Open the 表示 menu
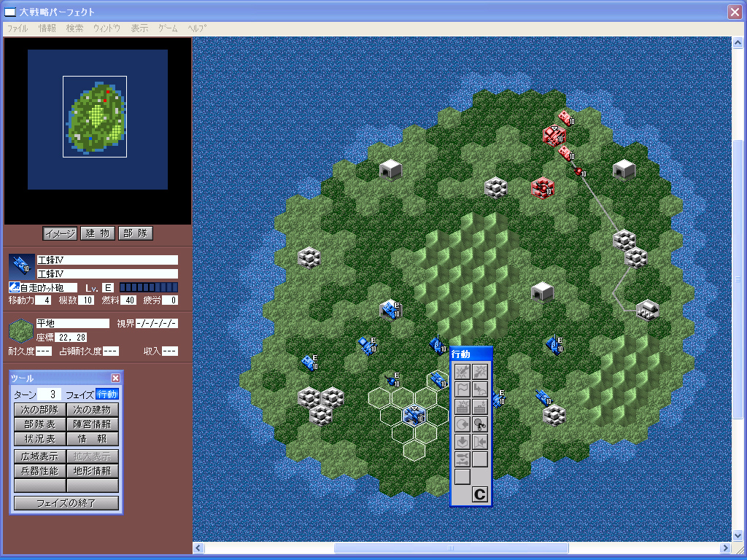This screenshot has height=560, width=747. click(139, 28)
